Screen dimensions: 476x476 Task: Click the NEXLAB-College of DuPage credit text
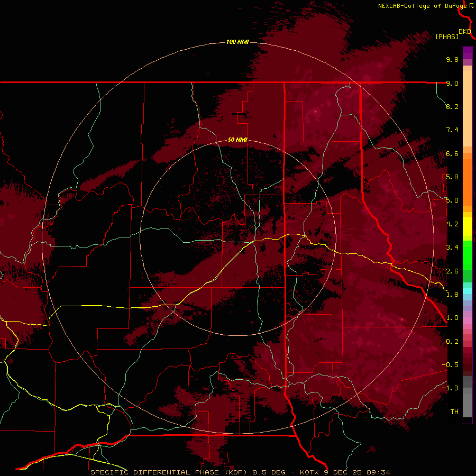tap(422, 6)
